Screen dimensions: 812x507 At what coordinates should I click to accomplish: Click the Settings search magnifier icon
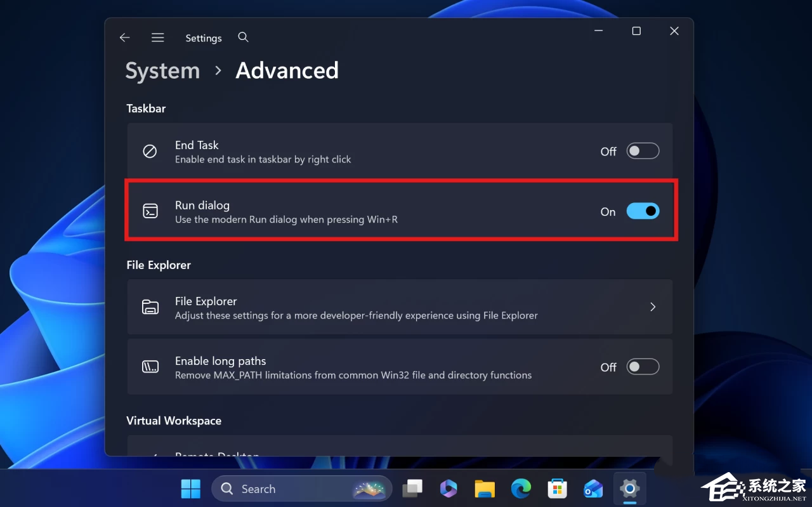243,37
